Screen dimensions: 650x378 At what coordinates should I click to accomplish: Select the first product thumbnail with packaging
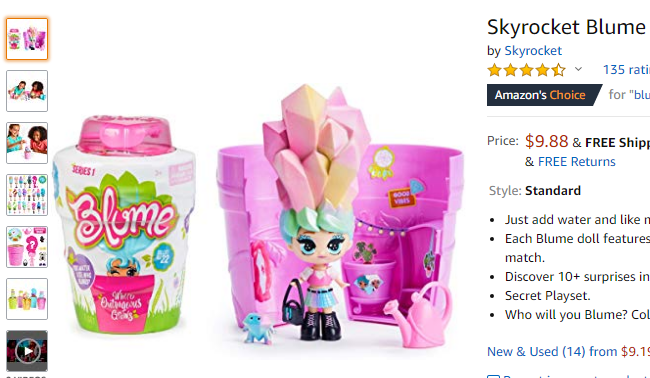(27, 39)
